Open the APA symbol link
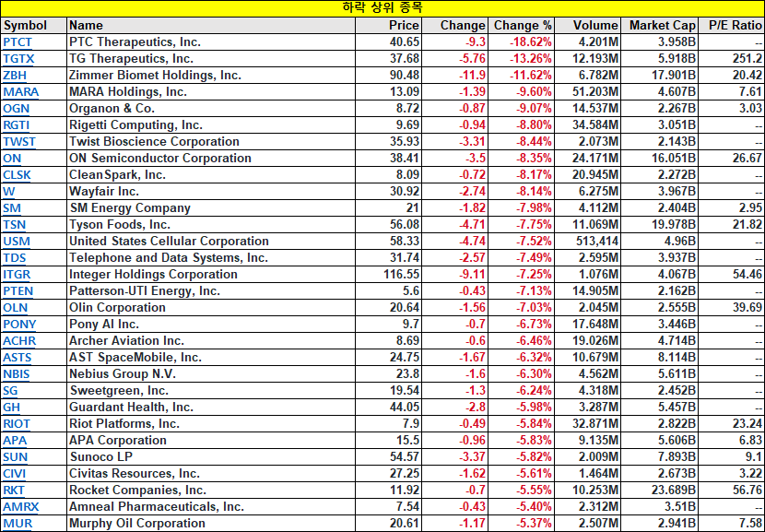 point(15,440)
